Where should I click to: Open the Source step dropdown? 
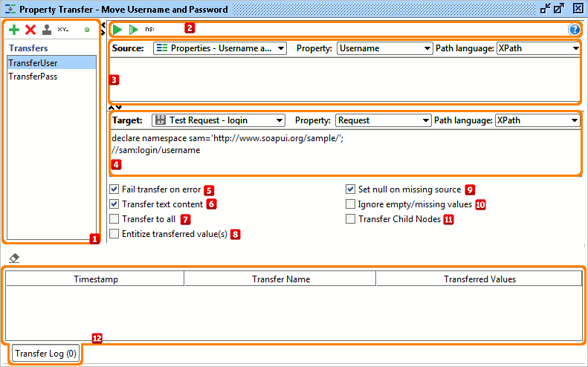pos(220,48)
